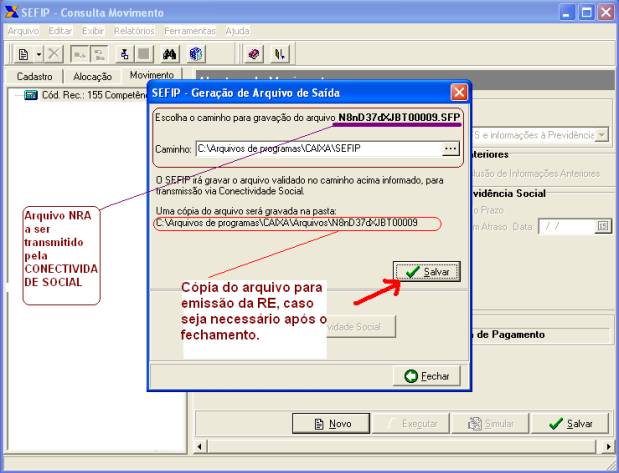Screen dimensions: 619x473
Task: Select the Cód. Rec.: 155 tree item
Action: click(84, 95)
